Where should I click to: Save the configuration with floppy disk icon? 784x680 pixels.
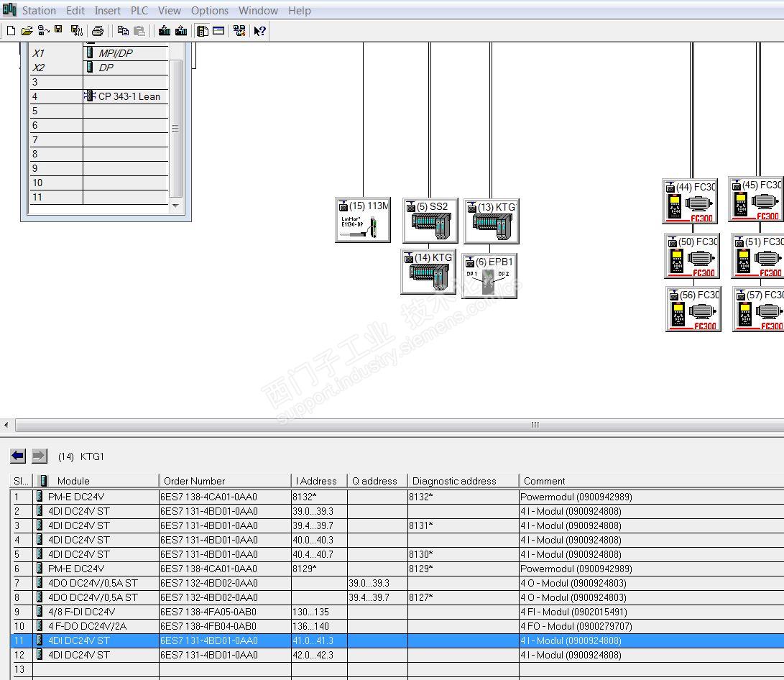click(58, 30)
